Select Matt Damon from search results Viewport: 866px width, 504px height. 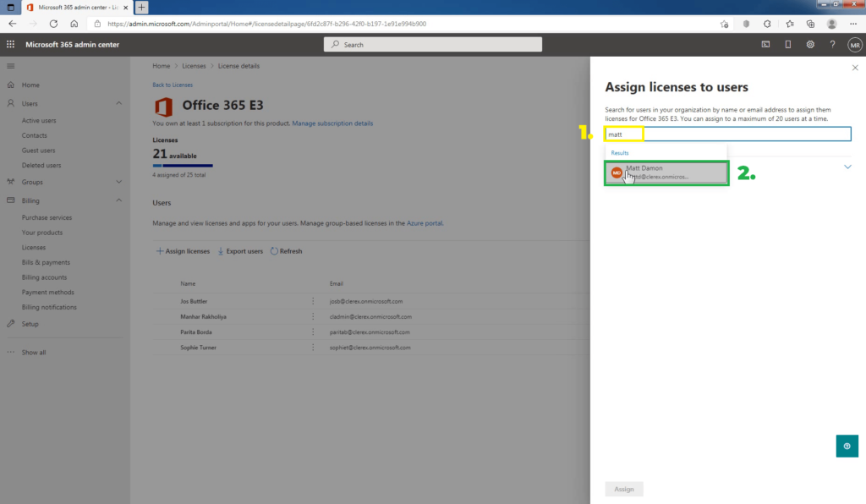(x=666, y=173)
